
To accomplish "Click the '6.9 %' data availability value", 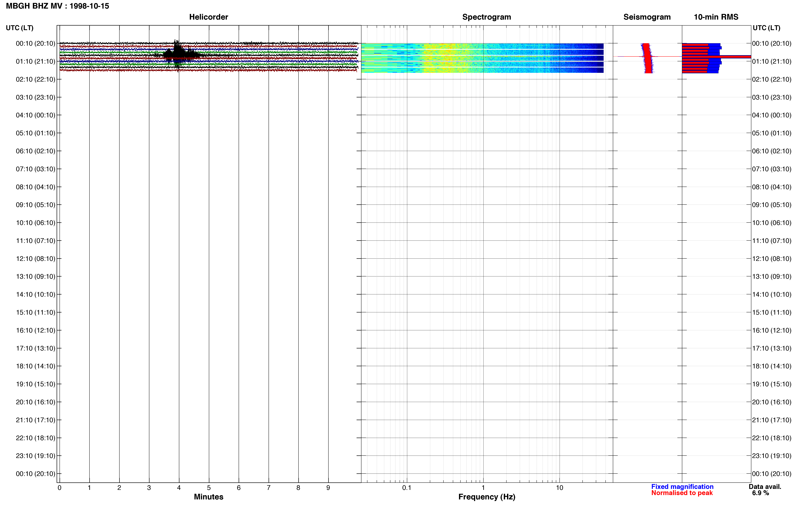I will [761, 493].
